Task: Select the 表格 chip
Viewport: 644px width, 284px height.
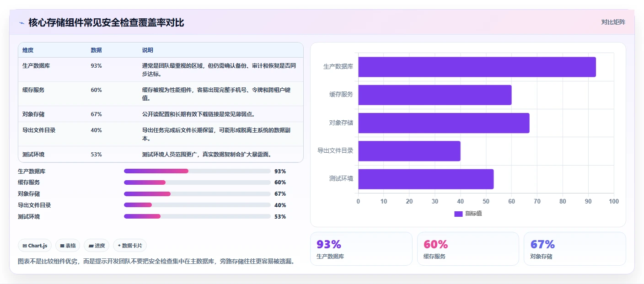Action: pyautogui.click(x=68, y=246)
